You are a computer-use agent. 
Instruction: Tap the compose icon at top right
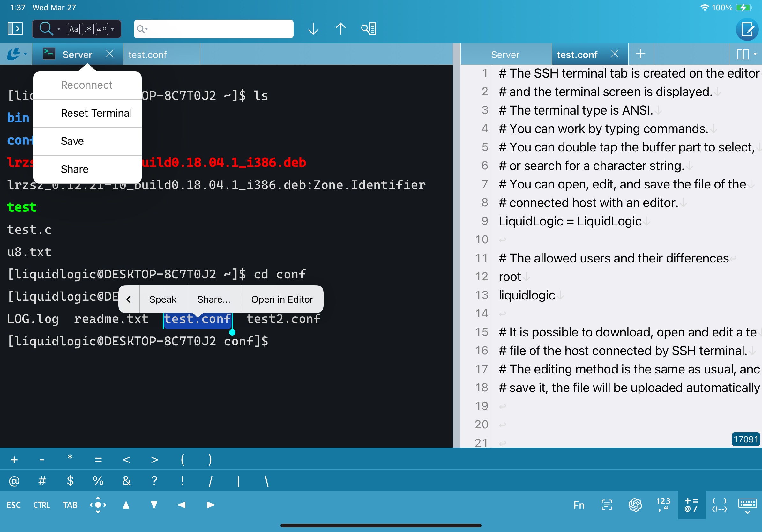[747, 30]
